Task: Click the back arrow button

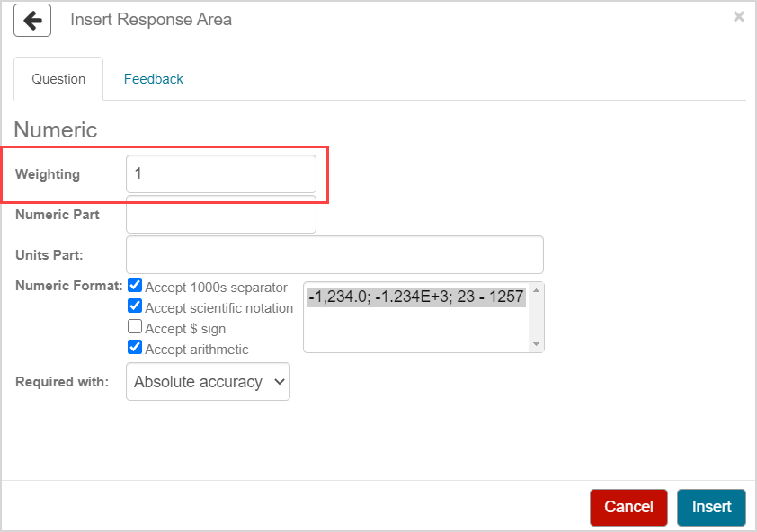Action: tap(32, 20)
